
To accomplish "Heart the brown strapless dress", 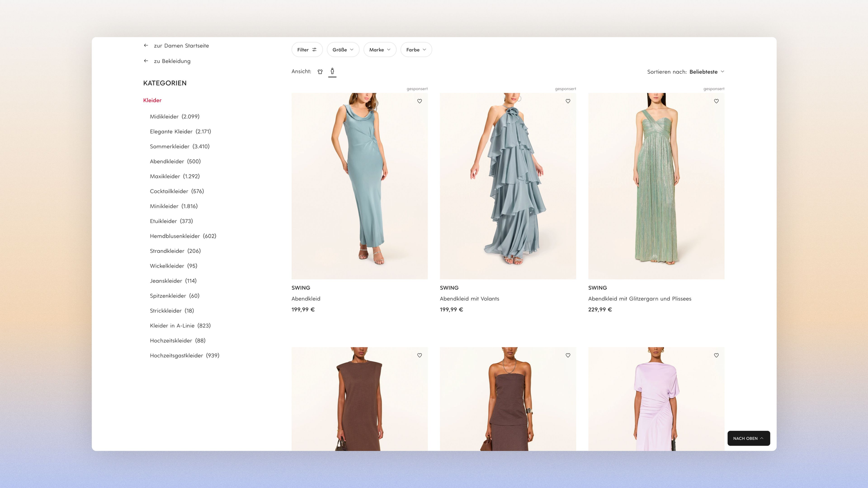I will tap(568, 355).
